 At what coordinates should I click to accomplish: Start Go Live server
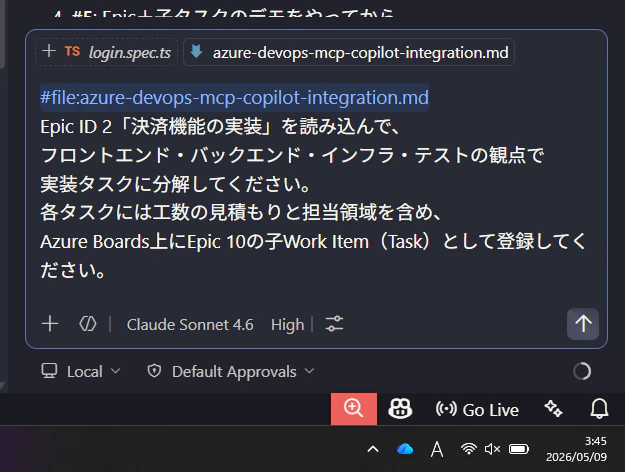click(x=477, y=409)
